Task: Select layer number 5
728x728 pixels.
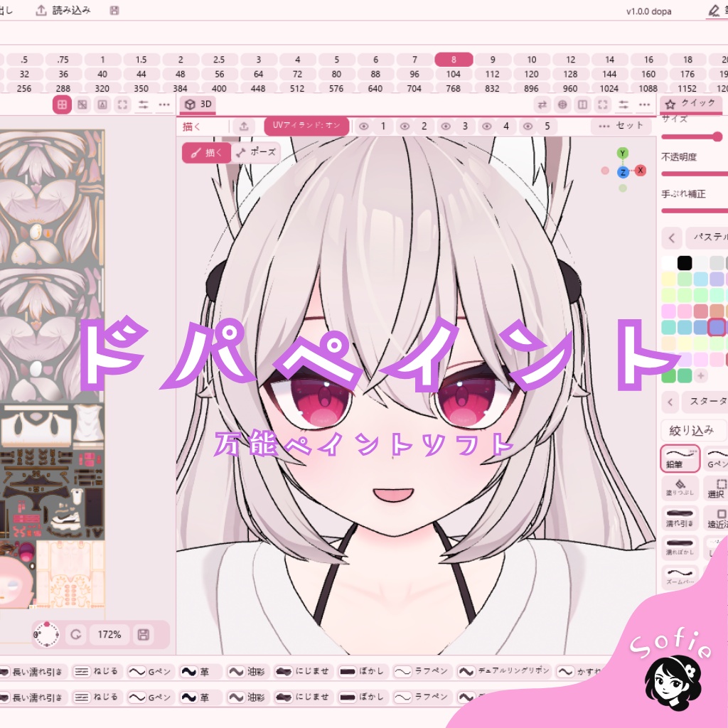Action: 547,127
